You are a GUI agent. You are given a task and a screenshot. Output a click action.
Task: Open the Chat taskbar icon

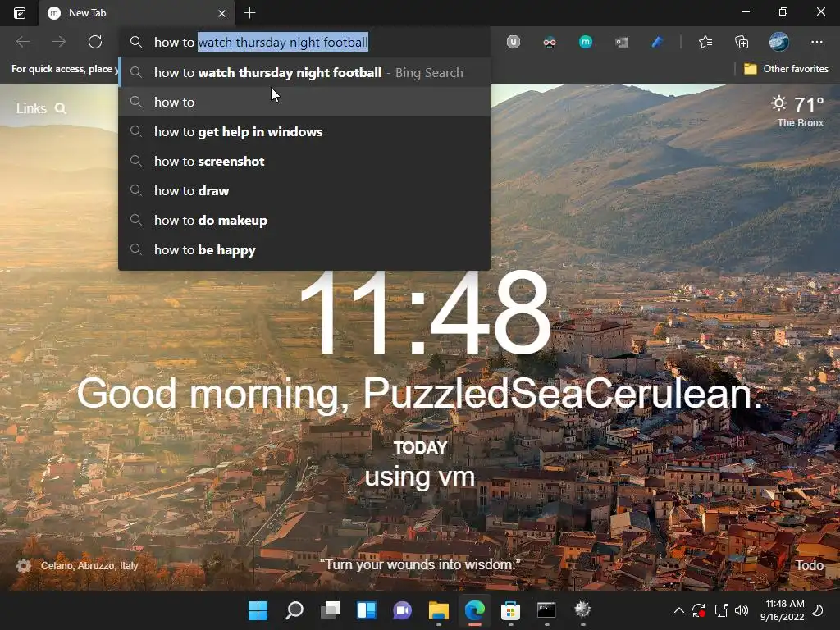point(402,610)
